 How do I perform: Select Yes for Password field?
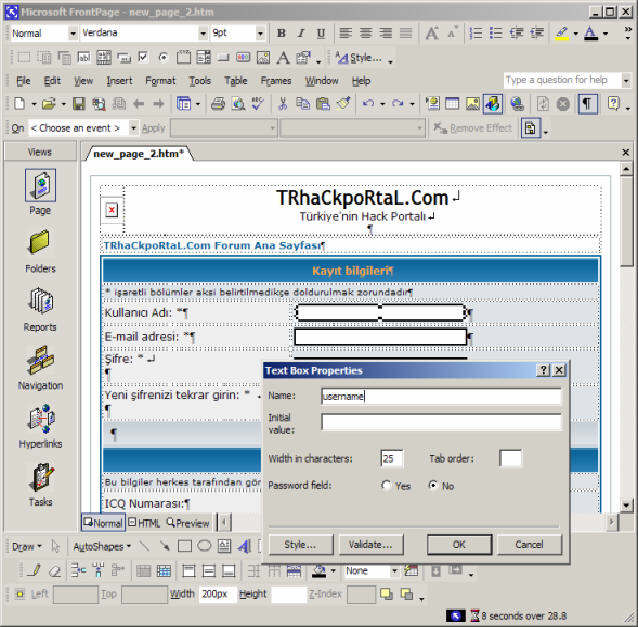point(386,485)
